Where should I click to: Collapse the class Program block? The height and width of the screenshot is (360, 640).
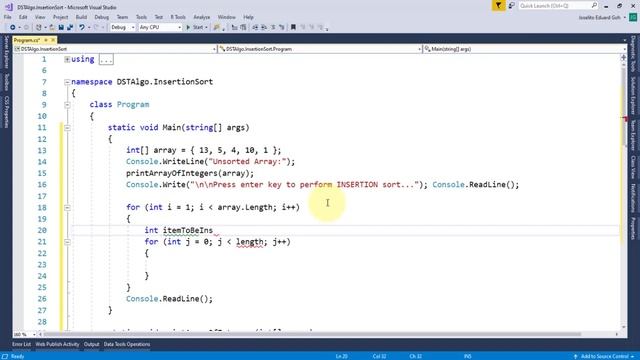[x=67, y=105]
